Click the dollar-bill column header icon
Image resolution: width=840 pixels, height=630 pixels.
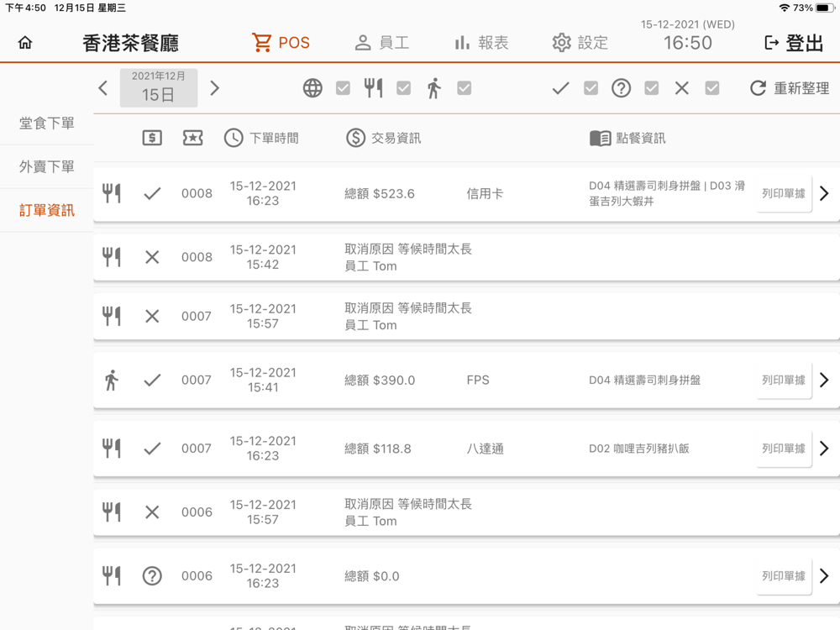click(x=152, y=138)
